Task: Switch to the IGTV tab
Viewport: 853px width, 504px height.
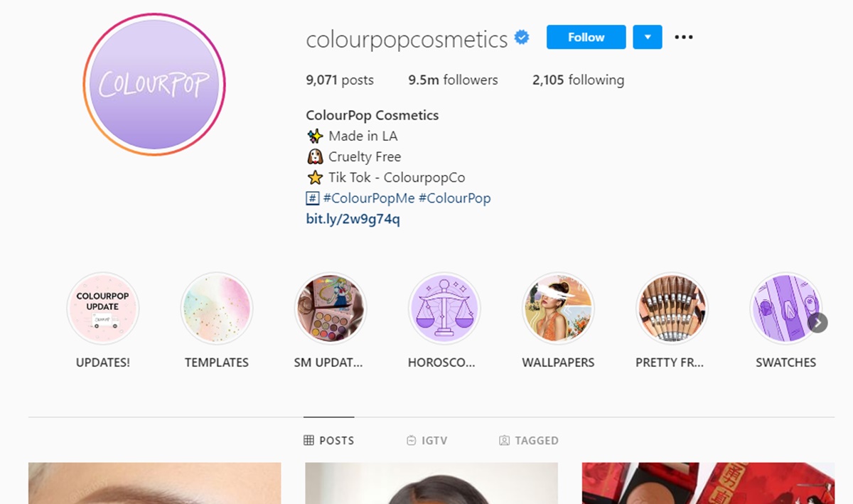Action: [426, 440]
